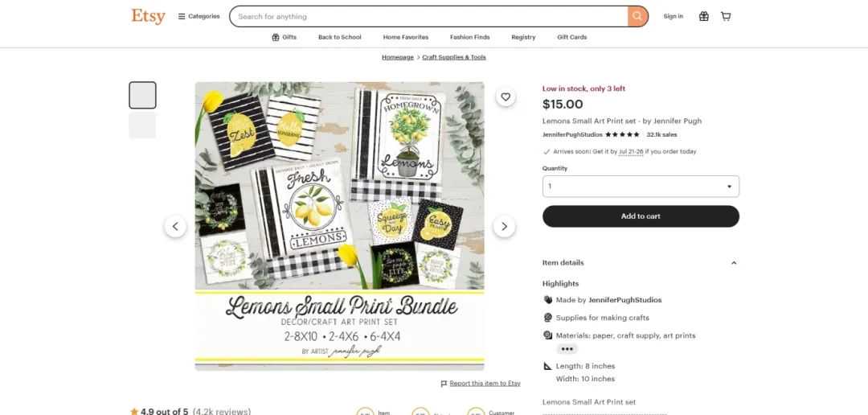Click the Etsy logo
868x415 pixels.
pyautogui.click(x=148, y=16)
